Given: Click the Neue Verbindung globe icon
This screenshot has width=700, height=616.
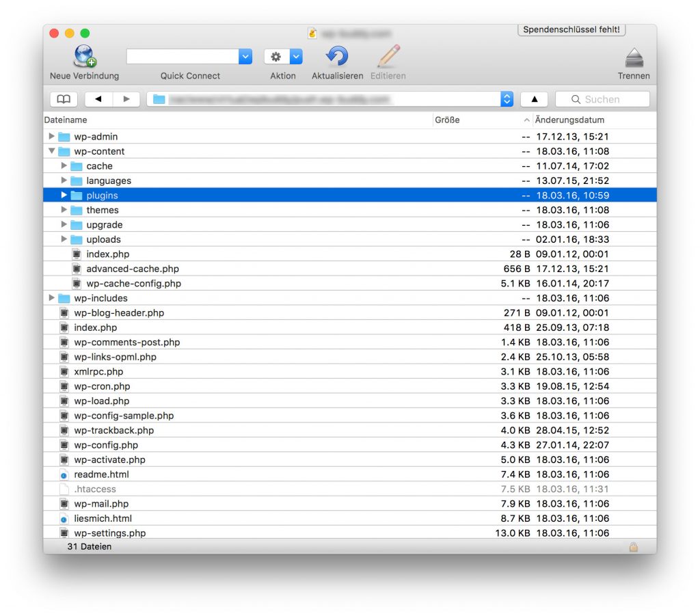Looking at the screenshot, I should coord(85,57).
